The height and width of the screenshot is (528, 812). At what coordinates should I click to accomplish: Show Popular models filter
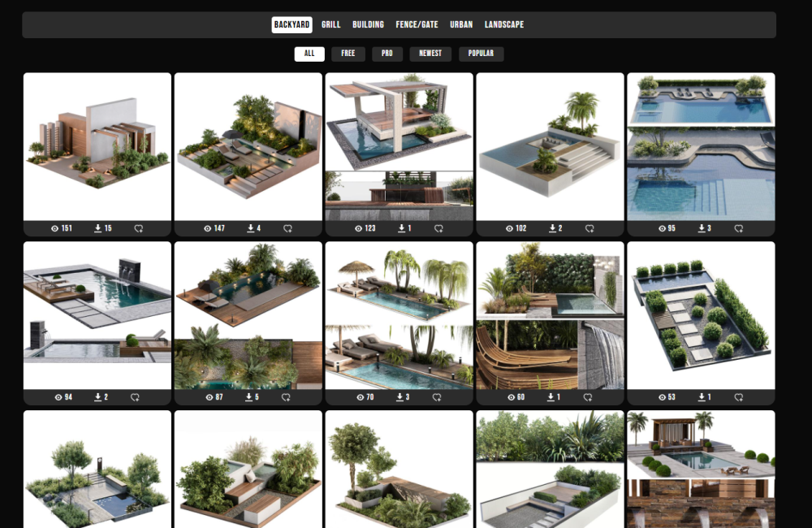click(x=481, y=54)
